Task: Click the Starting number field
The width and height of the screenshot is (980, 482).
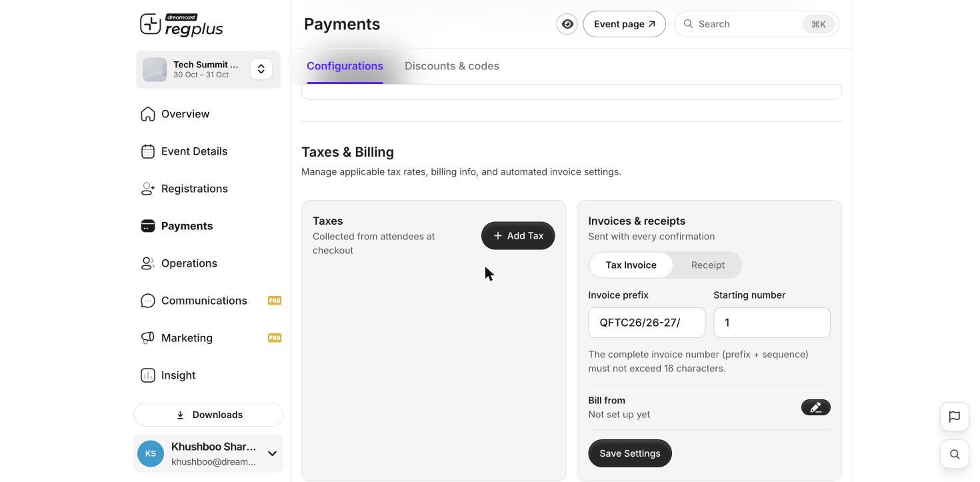Action: pyautogui.click(x=772, y=323)
